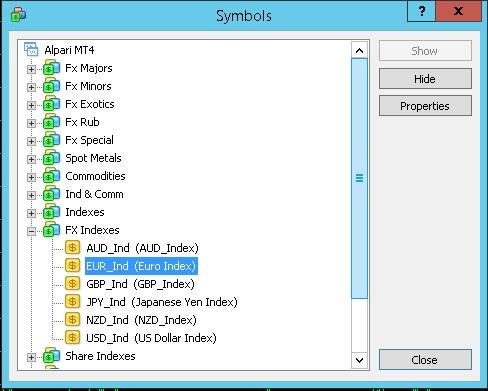Expand the Fx Exotics group
488x391 pixels.
coord(31,105)
